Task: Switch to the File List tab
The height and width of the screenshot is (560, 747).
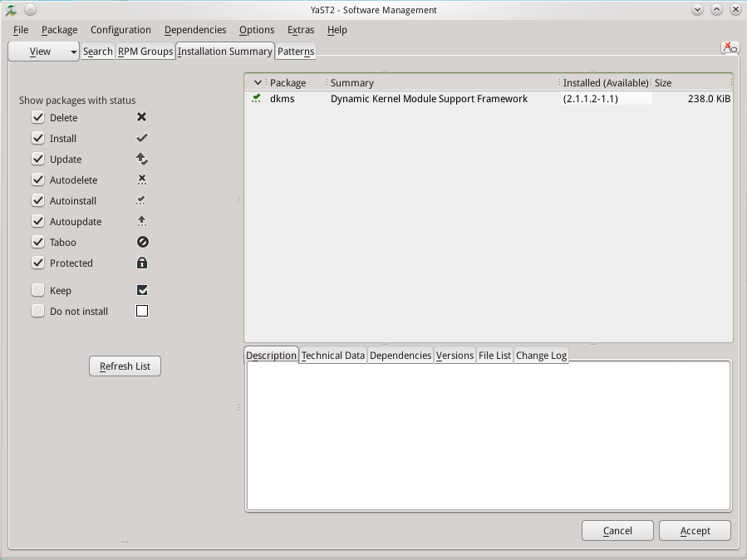Action: [x=494, y=356]
